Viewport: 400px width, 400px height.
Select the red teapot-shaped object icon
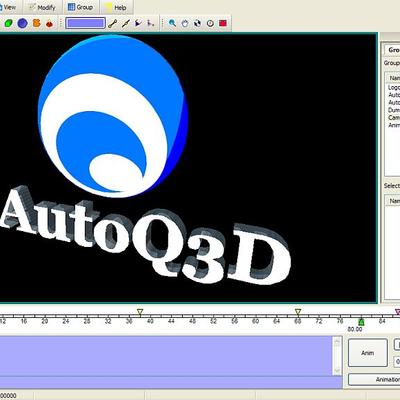pyautogui.click(x=49, y=23)
